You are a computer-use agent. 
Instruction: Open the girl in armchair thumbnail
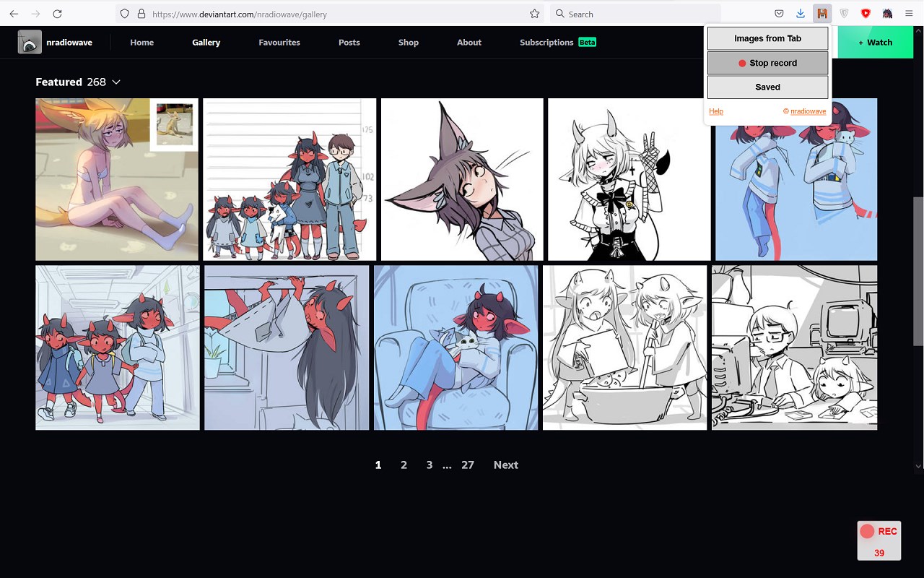click(456, 348)
